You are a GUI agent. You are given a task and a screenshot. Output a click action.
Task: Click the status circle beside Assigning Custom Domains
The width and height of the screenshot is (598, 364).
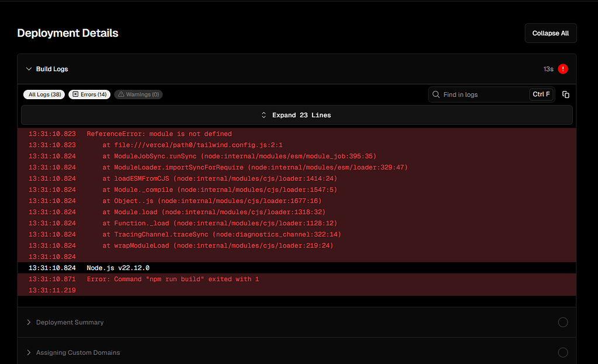pyautogui.click(x=562, y=352)
